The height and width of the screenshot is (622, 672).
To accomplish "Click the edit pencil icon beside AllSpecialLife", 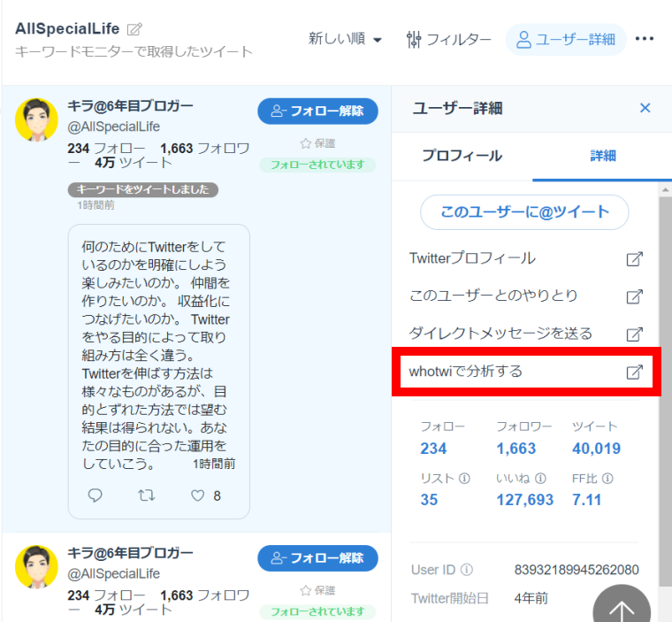I will point(134,29).
